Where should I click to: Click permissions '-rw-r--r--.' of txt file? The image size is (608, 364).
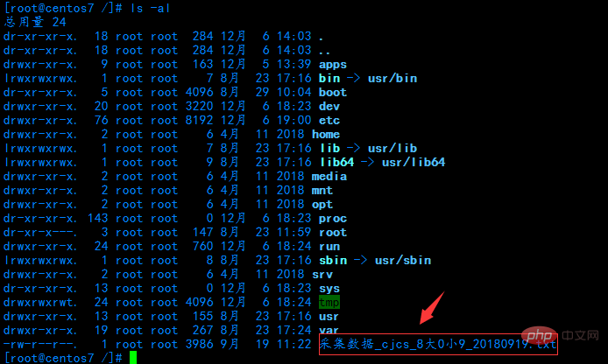[40, 344]
